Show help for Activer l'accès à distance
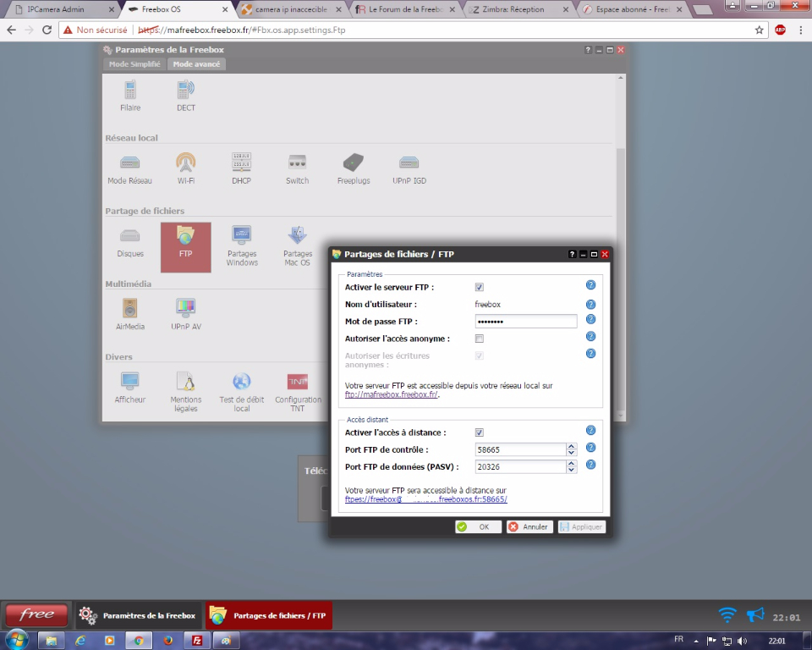Viewport: 812px width, 650px height. coord(591,430)
